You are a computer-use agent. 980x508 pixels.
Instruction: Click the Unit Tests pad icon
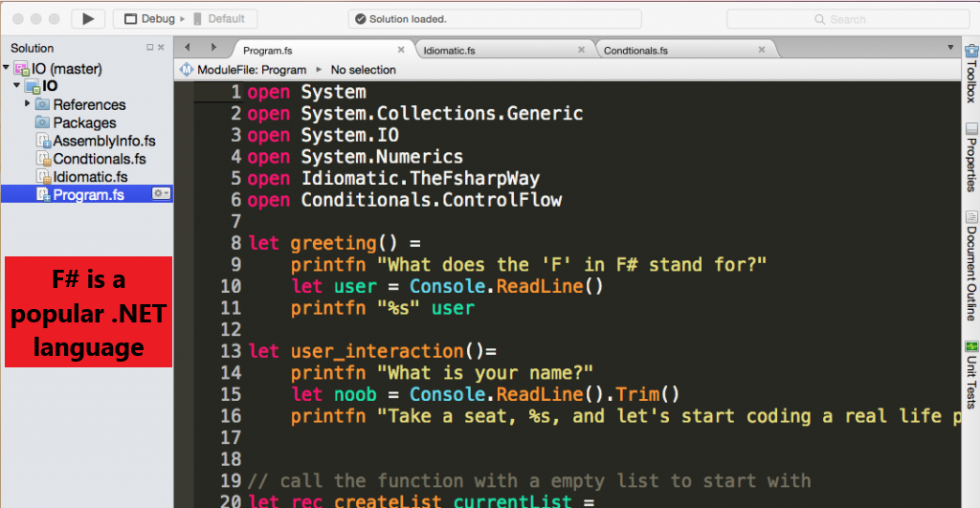click(x=971, y=346)
